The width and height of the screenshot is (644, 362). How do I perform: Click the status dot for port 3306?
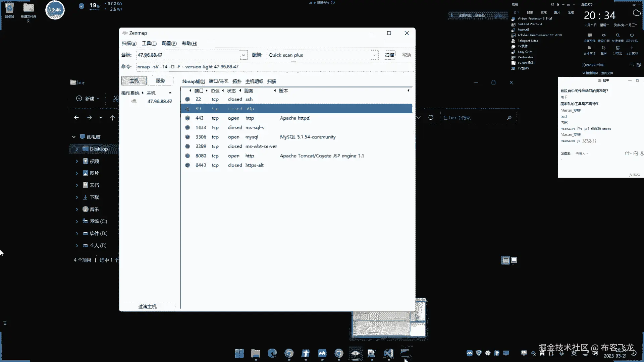coord(187,137)
